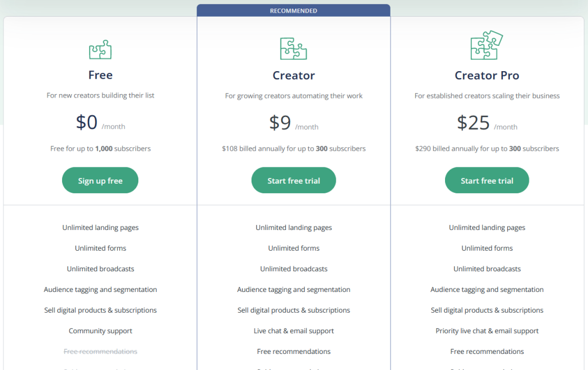Start free trial for Creator Pro plan
The width and height of the screenshot is (588, 370).
point(487,180)
